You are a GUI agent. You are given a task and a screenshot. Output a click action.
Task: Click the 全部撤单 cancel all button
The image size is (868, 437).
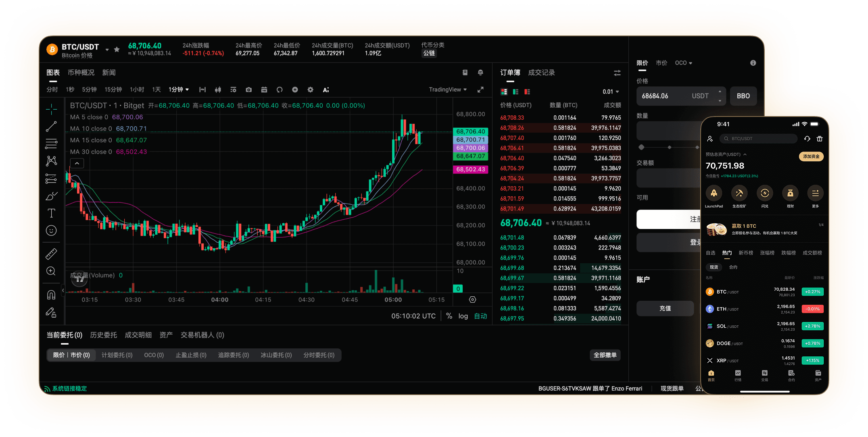[605, 355]
